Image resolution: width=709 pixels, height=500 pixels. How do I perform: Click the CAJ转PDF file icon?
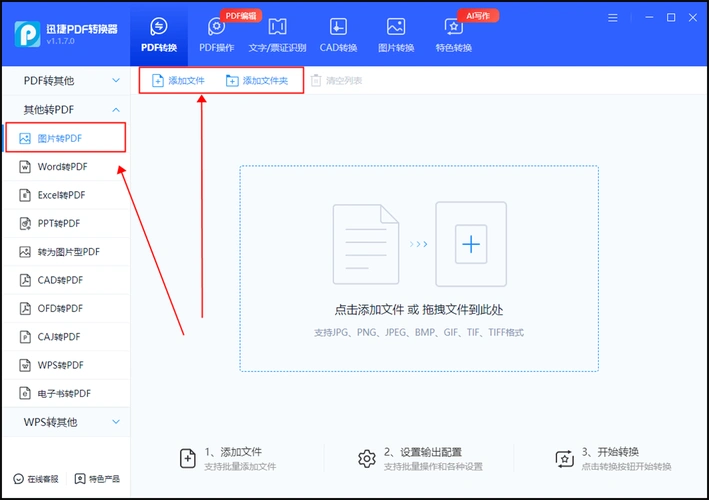[25, 337]
